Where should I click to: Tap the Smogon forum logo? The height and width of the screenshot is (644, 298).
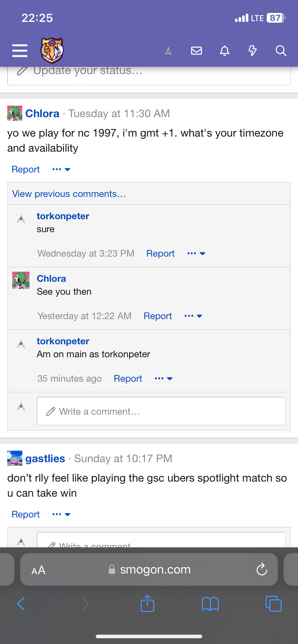[x=52, y=50]
